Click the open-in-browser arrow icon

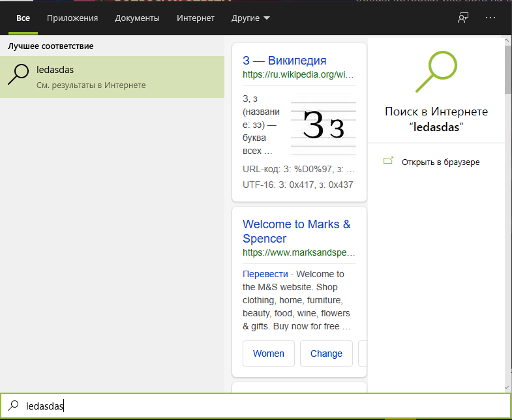388,160
